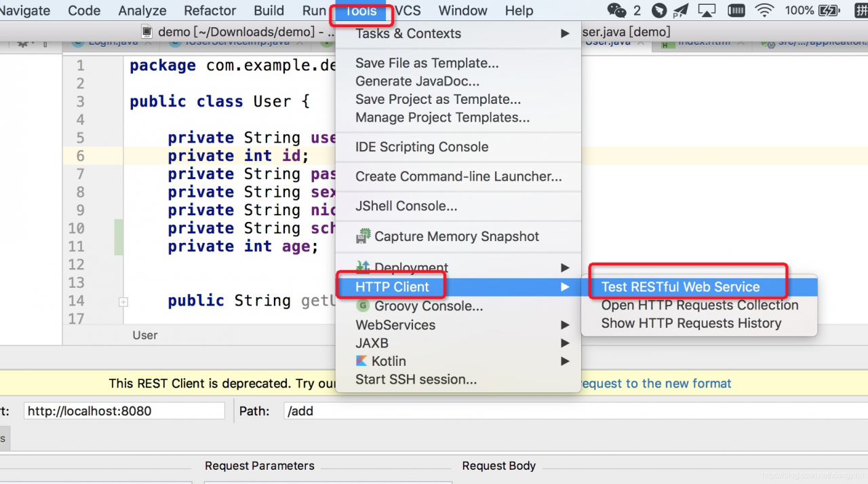This screenshot has width=868, height=484.
Task: Open the Build menu
Action: (269, 10)
